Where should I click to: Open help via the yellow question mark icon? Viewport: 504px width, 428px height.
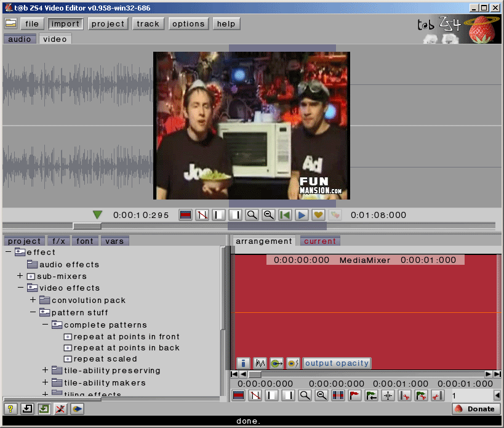click(x=10, y=409)
